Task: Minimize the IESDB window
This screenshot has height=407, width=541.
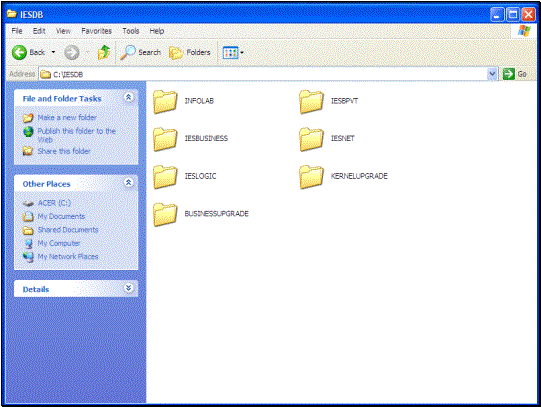Action: click(497, 14)
